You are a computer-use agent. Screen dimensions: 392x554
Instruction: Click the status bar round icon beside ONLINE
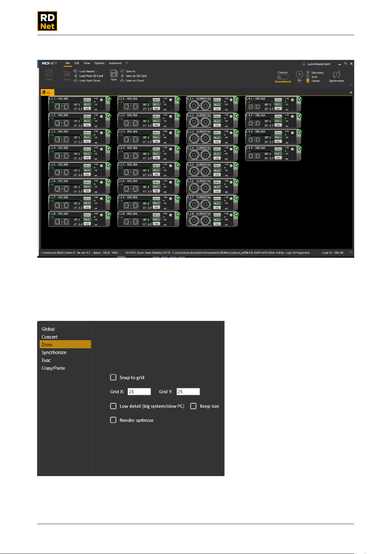[x=351, y=253]
